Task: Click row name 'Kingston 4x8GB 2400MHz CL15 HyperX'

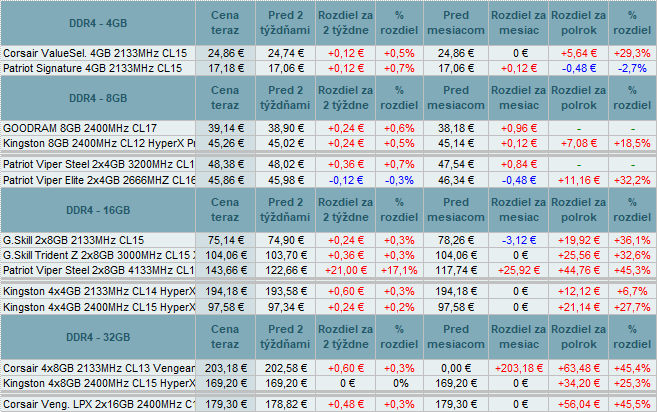Action: [99, 383]
